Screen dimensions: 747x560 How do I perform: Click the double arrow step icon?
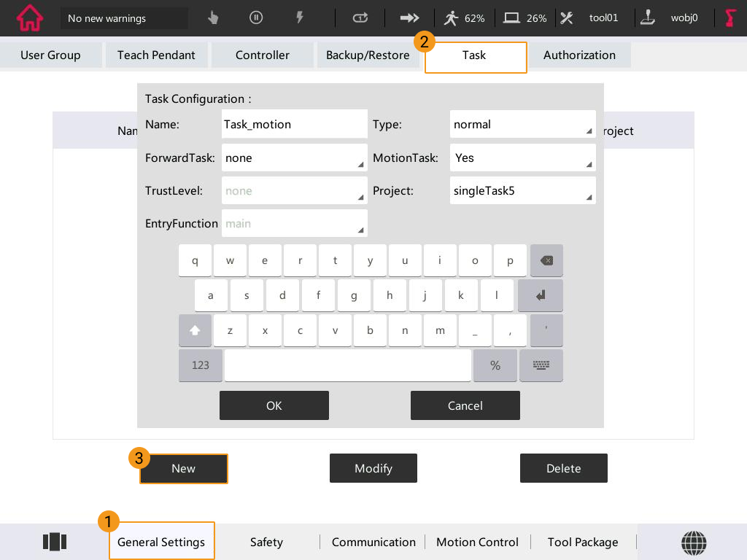[411, 18]
